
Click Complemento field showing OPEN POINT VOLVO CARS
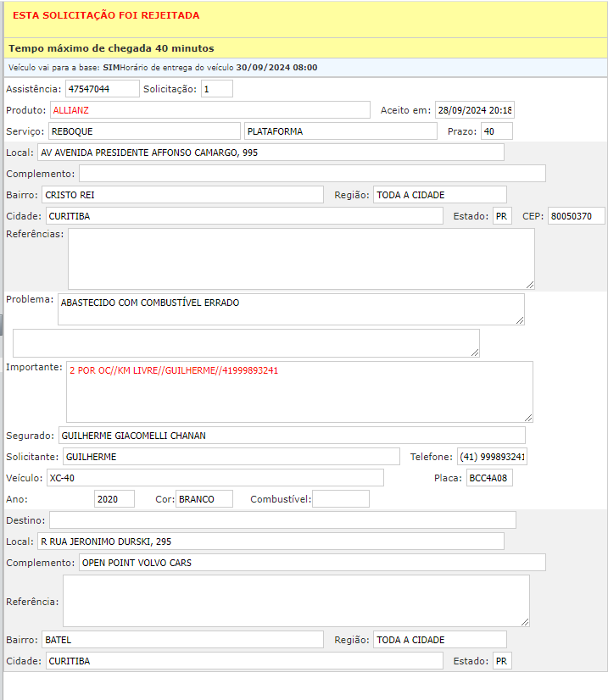coord(311,563)
